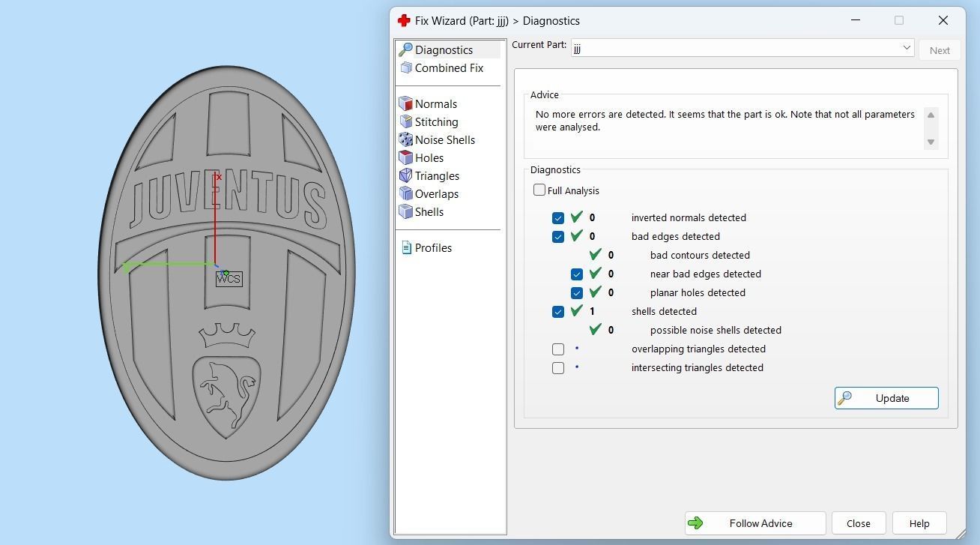The height and width of the screenshot is (545, 980).
Task: Uncheck planar holes detected checkbox
Action: coord(577,293)
